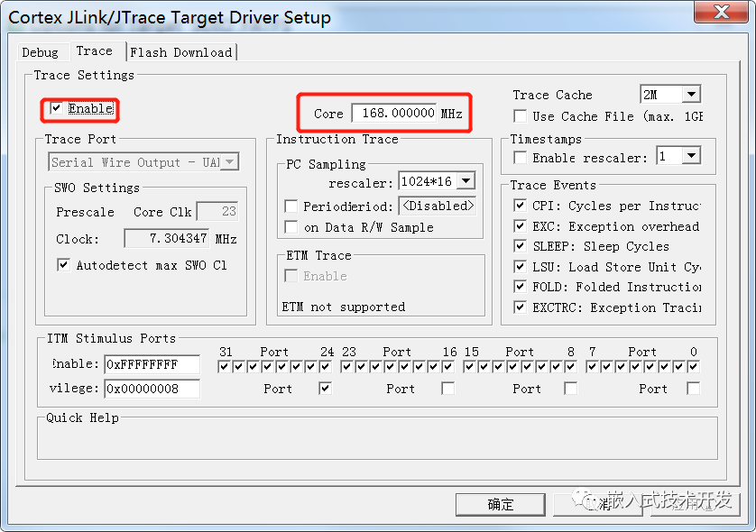The height and width of the screenshot is (532, 756).
Task: Toggle privilege checkbox for Port 31..24
Action: click(x=326, y=388)
